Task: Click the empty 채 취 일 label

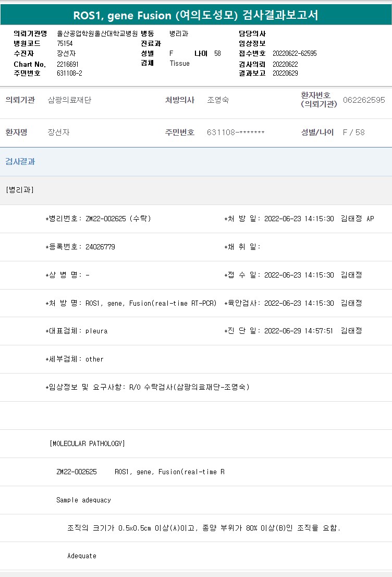Action: point(242,247)
